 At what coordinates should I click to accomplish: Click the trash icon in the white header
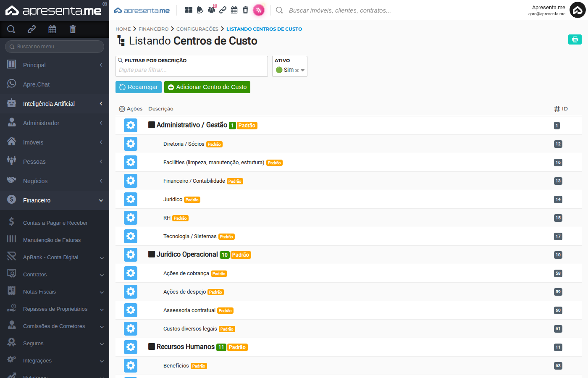click(245, 10)
